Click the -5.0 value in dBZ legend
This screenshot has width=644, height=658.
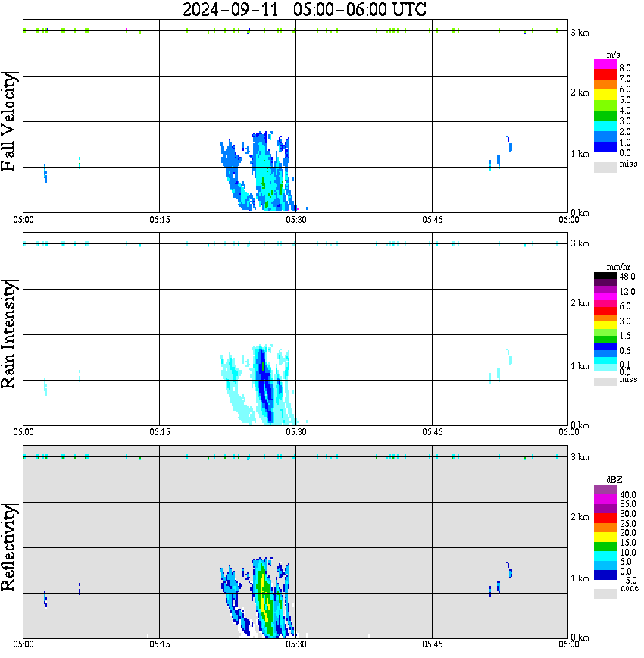pyautogui.click(x=628, y=581)
